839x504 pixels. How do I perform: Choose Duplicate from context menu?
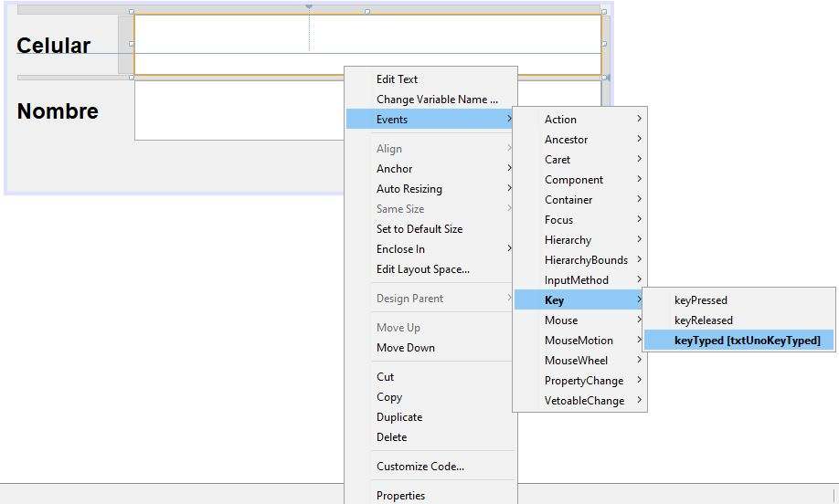(x=399, y=417)
